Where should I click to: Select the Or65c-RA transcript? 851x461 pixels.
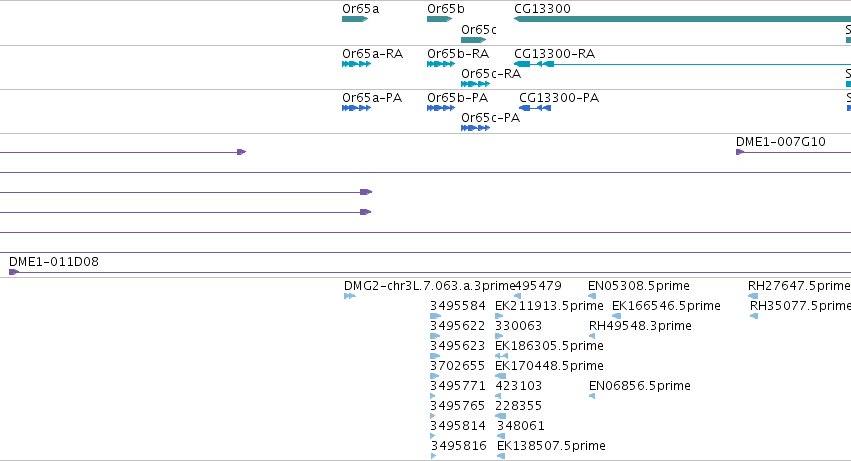pos(475,84)
